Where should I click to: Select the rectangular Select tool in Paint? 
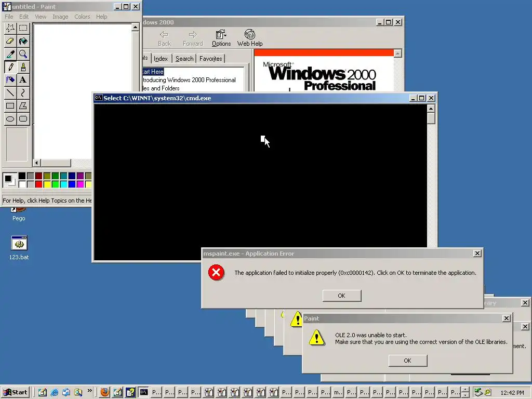(x=23, y=28)
